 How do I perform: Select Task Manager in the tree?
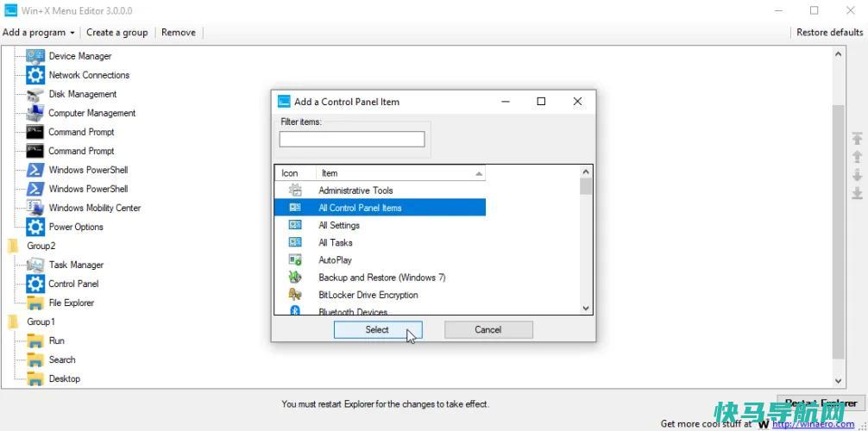(x=76, y=265)
